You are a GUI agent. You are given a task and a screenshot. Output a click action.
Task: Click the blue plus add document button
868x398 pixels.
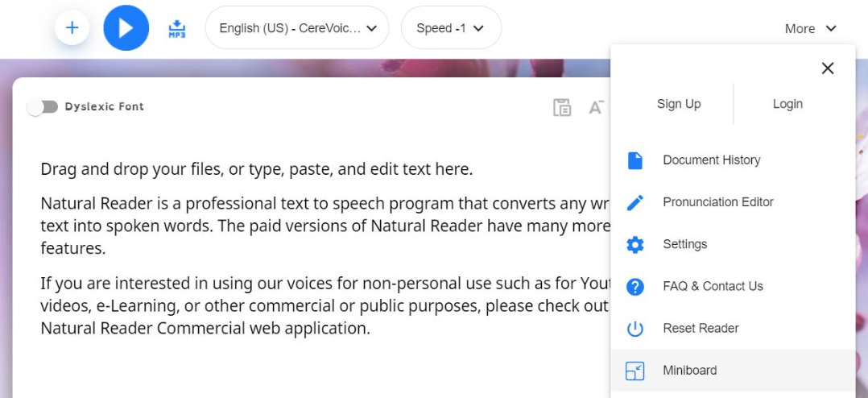pos(72,27)
